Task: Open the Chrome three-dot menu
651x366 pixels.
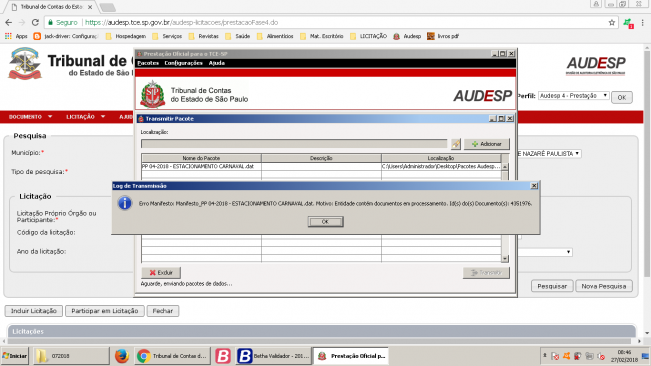Action: tap(642, 22)
